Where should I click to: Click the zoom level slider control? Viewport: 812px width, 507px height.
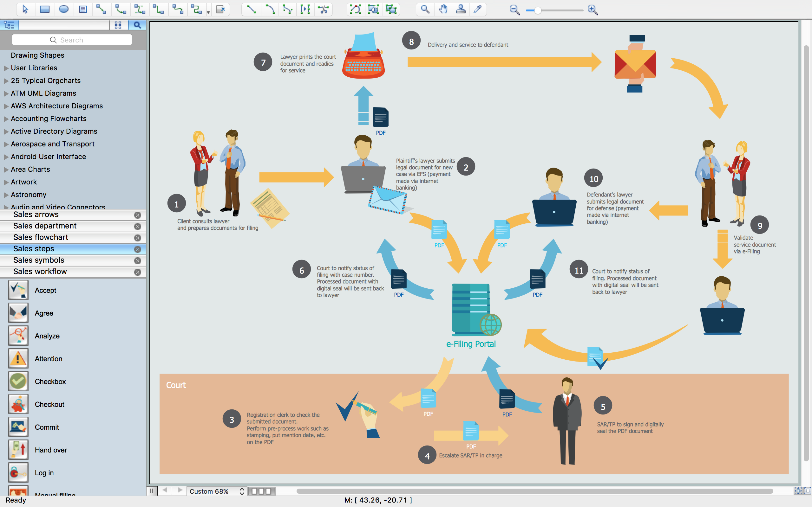(538, 10)
